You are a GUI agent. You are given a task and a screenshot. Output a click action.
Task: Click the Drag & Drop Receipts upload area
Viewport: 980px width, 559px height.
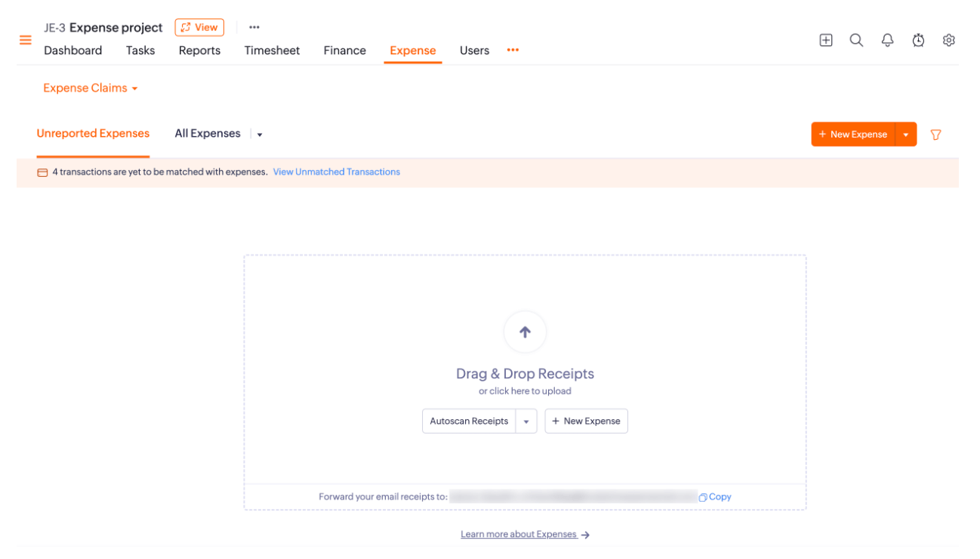(525, 373)
